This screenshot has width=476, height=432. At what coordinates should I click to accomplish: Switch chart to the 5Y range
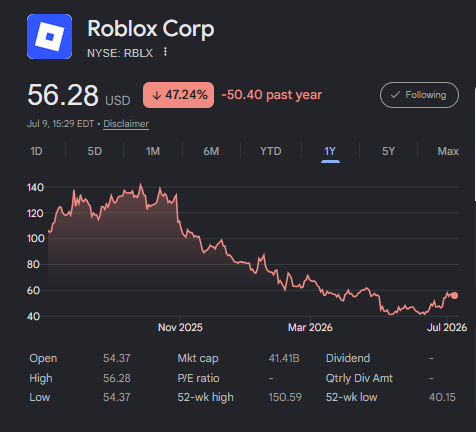coord(388,151)
